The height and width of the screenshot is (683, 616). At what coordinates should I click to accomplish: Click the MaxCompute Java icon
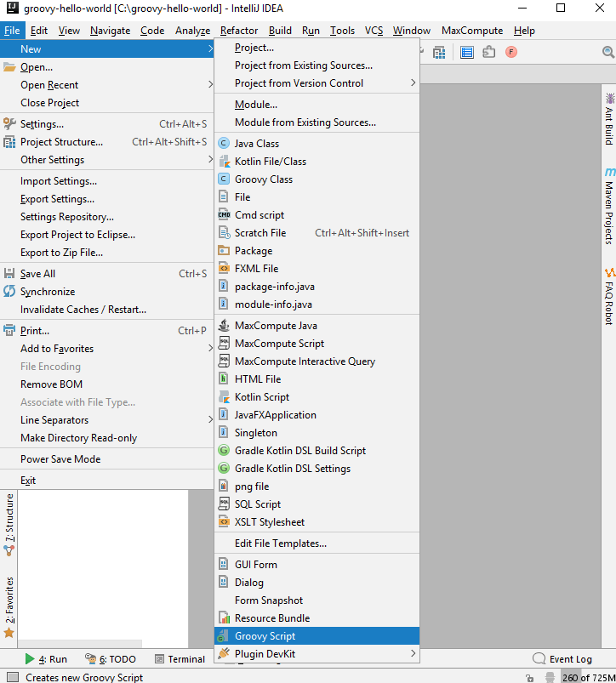click(224, 326)
